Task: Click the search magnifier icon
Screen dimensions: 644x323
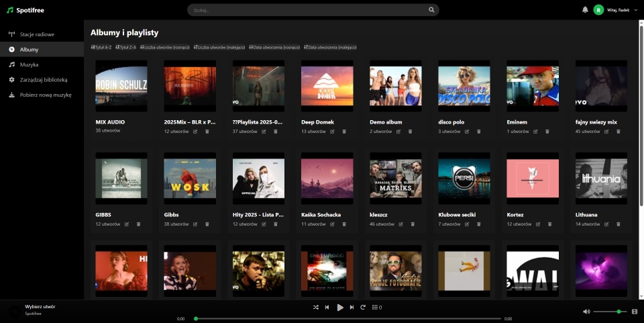Action: click(431, 10)
